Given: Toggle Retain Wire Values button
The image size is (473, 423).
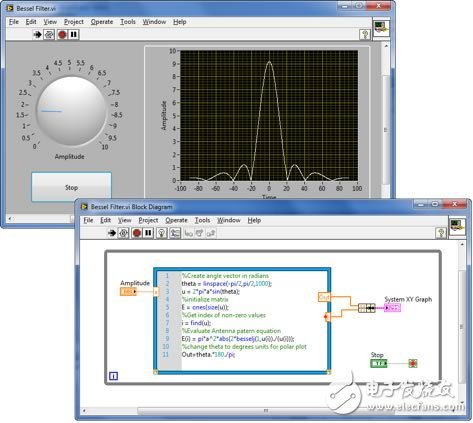Looking at the screenshot, I should (175, 233).
